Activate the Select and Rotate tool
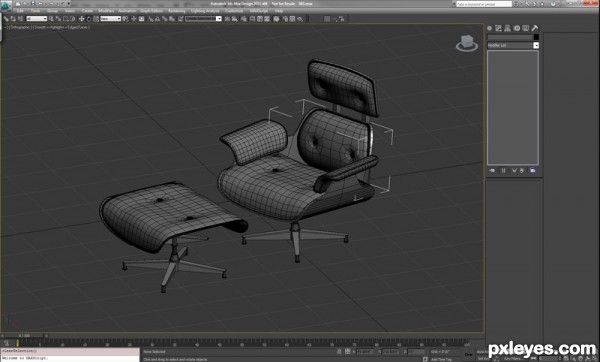The image size is (600, 362). pos(89,18)
